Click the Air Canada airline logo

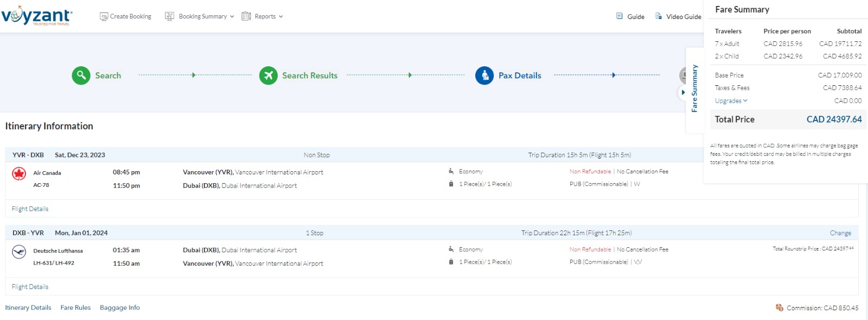tap(19, 174)
